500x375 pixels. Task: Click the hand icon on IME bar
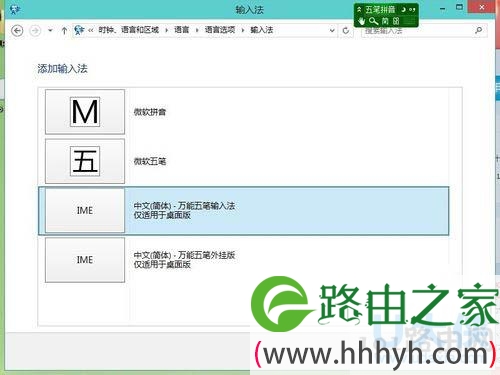[362, 21]
